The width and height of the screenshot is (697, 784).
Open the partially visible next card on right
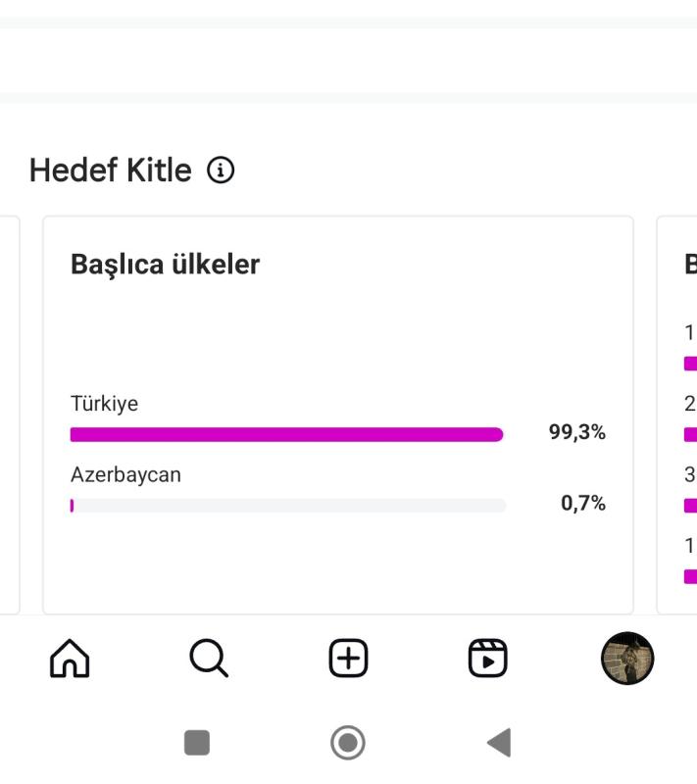677,415
